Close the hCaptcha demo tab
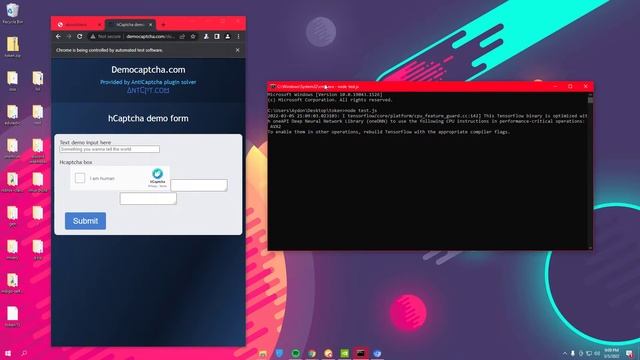Image resolution: width=640 pixels, height=360 pixels. coord(151,24)
